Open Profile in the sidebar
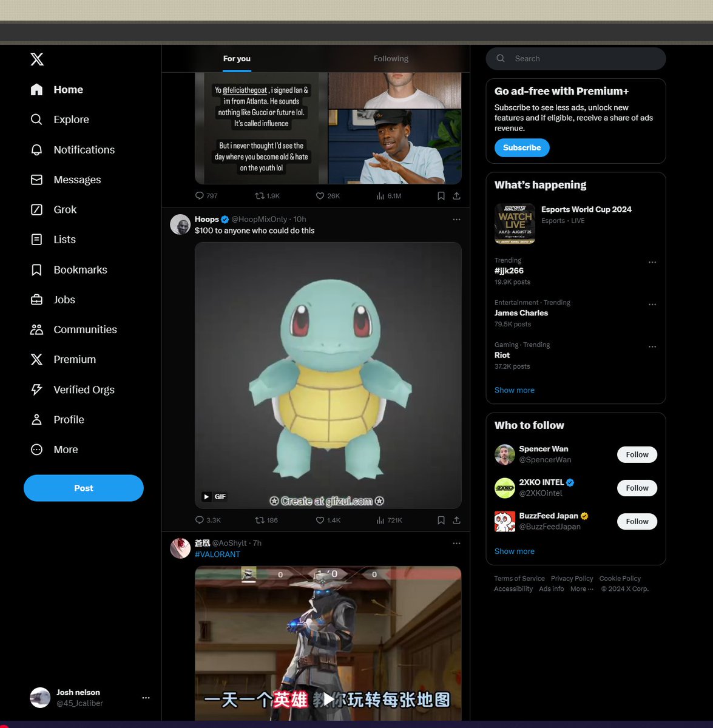The height and width of the screenshot is (728, 713). (57, 420)
